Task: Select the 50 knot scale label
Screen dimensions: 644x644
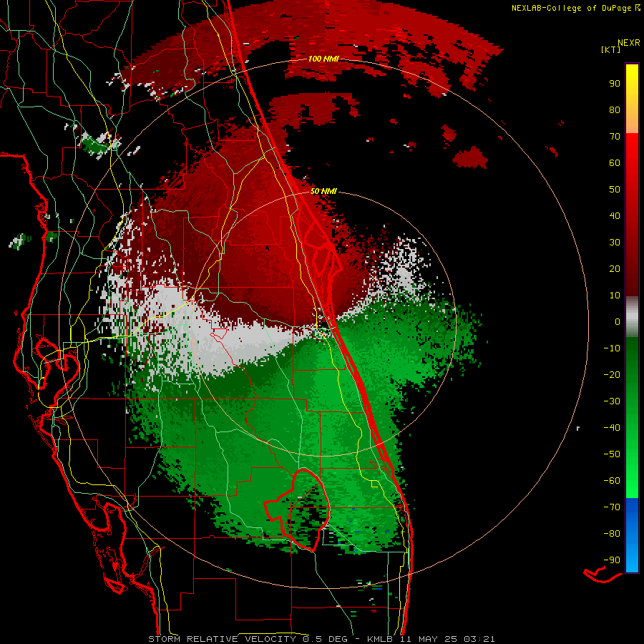Action: pos(615,190)
